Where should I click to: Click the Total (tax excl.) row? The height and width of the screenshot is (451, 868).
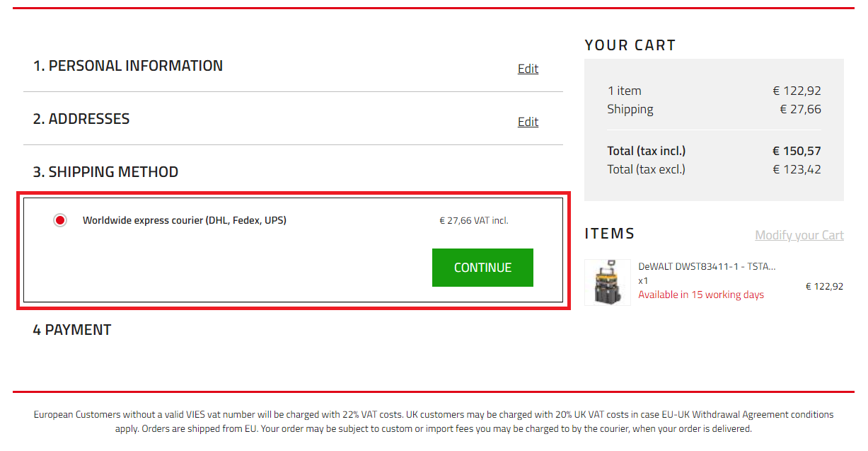click(714, 169)
